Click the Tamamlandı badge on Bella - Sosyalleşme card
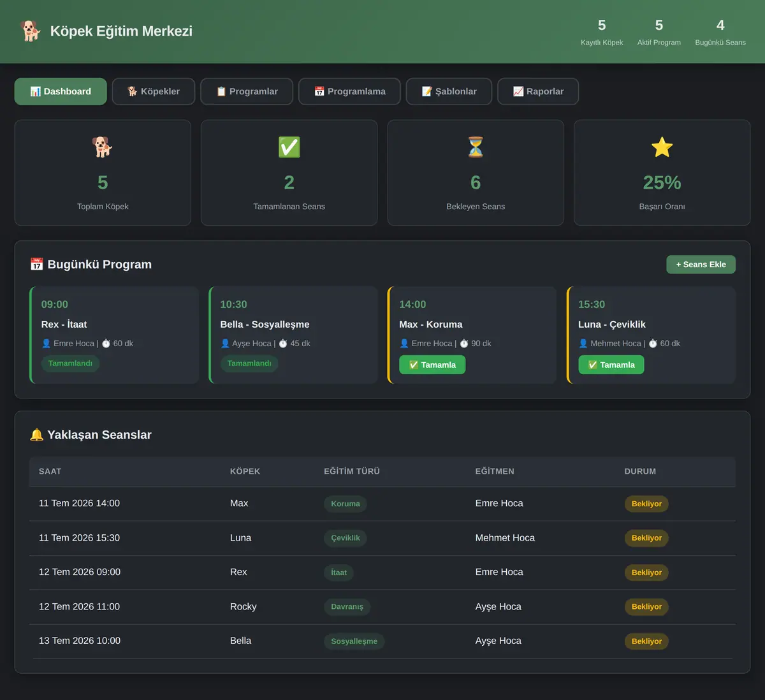This screenshot has width=765, height=700. (x=249, y=363)
